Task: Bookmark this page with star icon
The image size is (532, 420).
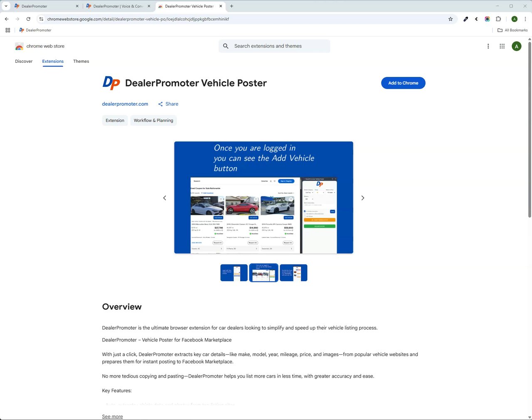Action: click(x=451, y=19)
